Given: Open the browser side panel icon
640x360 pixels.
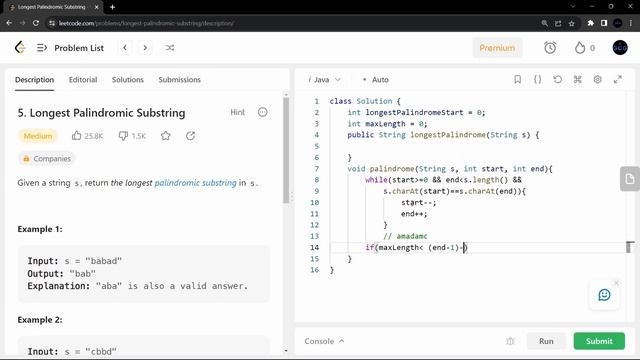Looking at the screenshot, I should point(604,23).
